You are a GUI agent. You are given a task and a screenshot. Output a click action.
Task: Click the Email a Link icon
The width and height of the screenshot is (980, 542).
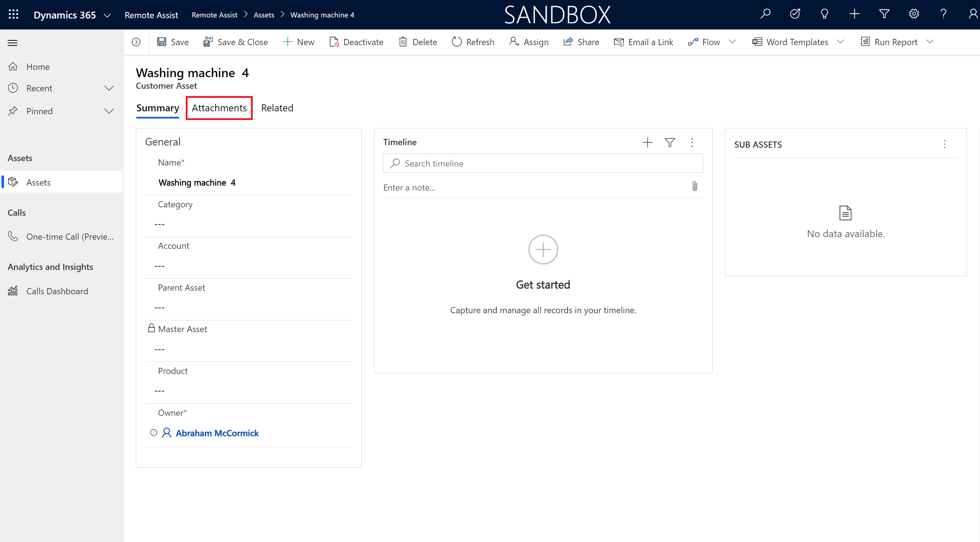pyautogui.click(x=618, y=42)
